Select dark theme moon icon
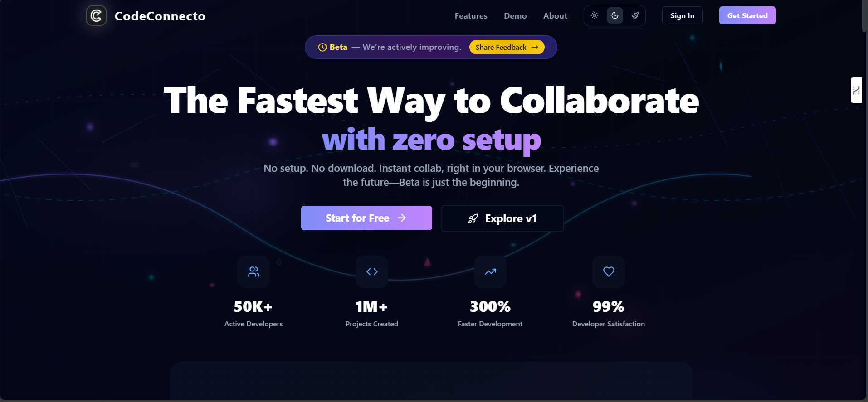The width and height of the screenshot is (868, 402). [615, 15]
